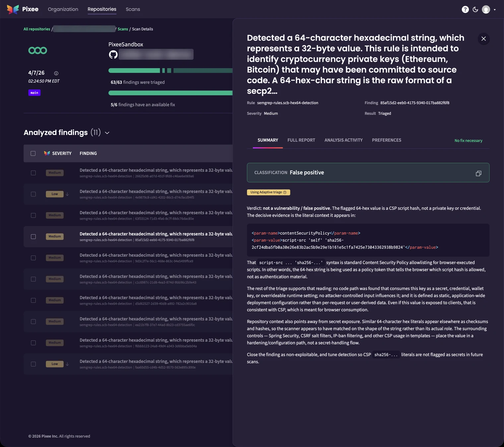This screenshot has width=504, height=447.
Task: Click the Pixee butterfly logo
Action: pyautogui.click(x=13, y=9)
